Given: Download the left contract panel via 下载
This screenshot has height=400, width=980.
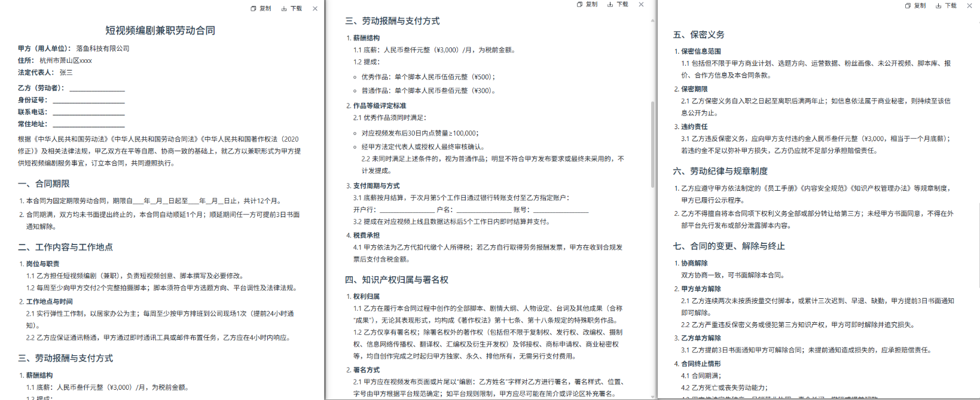Looking at the screenshot, I should tap(292, 8).
